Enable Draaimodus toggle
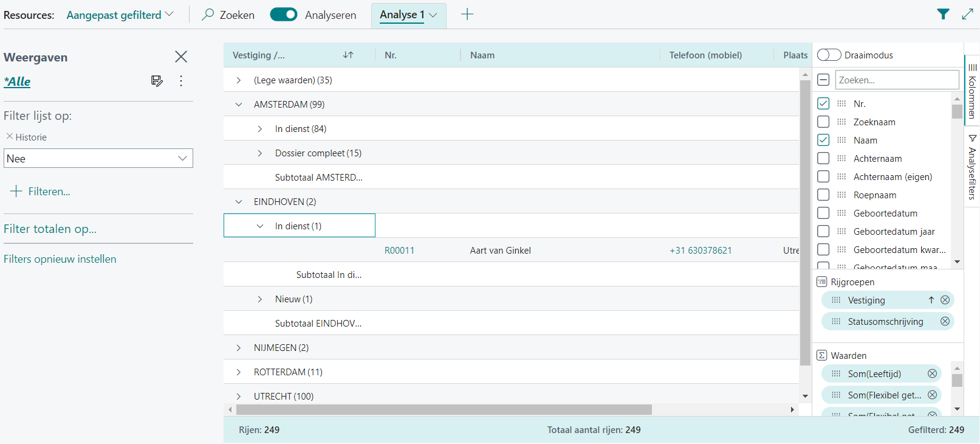The width and height of the screenshot is (980, 444). (x=829, y=55)
